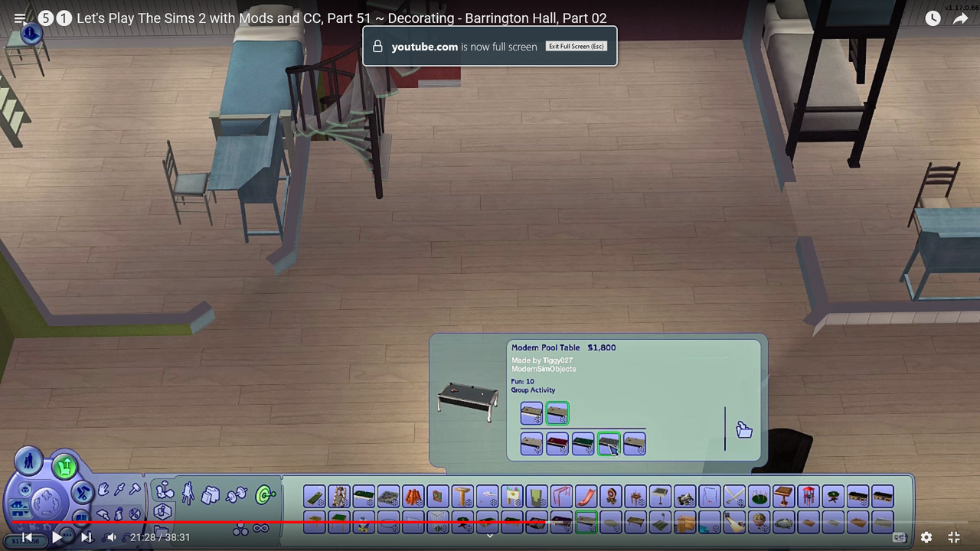Screen dimensions: 980x551
Task: Select the Eyedropper tool
Action: (119, 490)
